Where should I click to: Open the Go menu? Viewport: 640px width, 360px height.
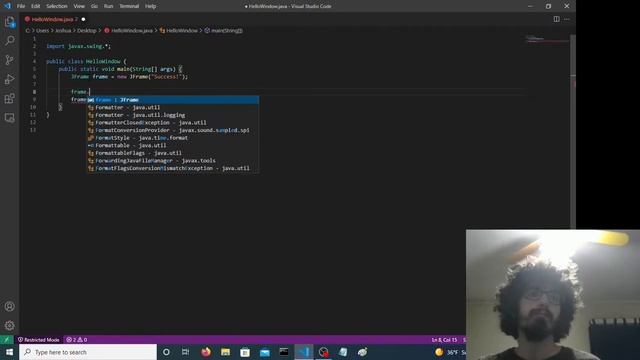pyautogui.click(x=94, y=6)
